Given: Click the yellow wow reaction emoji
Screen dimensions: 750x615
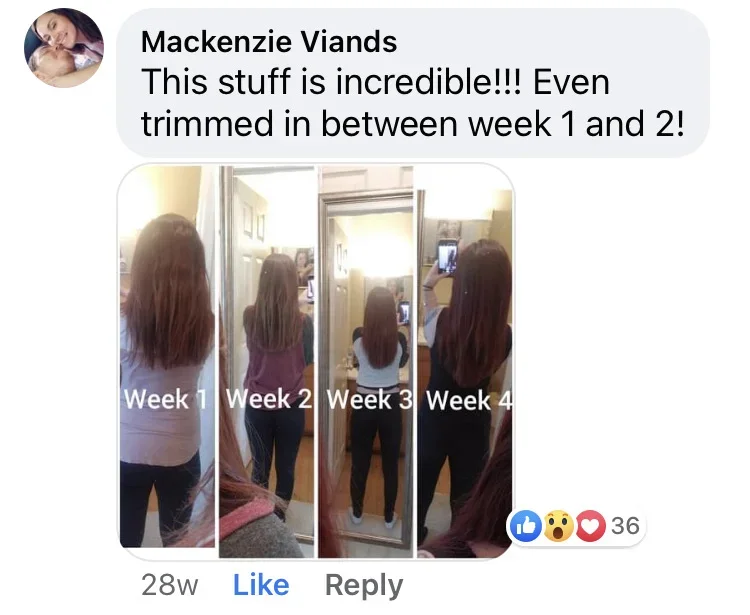Looking at the screenshot, I should [558, 526].
